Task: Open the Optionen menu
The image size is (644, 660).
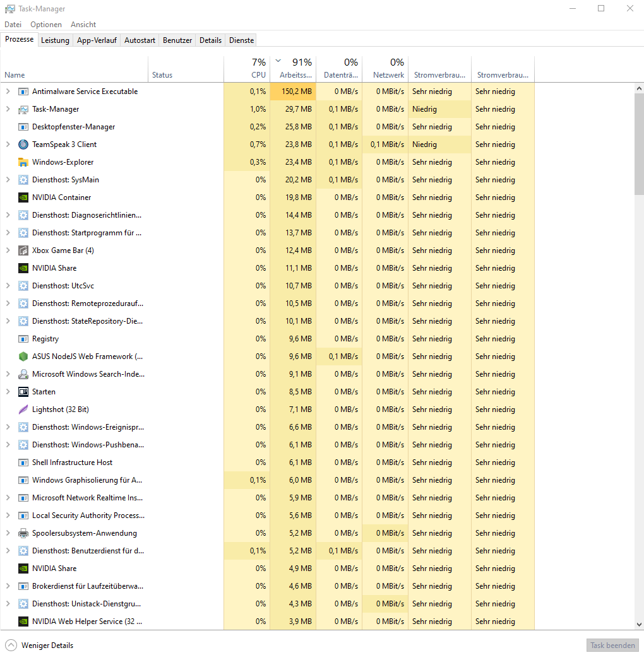Action: point(46,25)
